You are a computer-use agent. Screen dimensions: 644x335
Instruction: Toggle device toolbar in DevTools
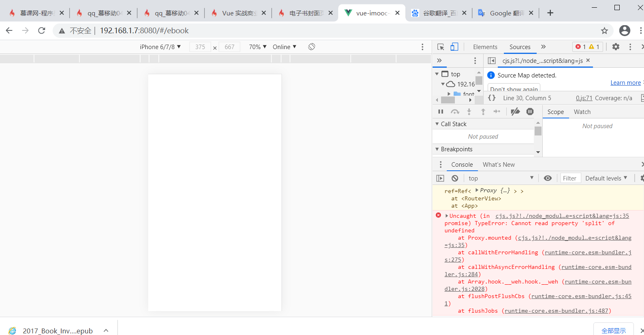[x=454, y=47]
